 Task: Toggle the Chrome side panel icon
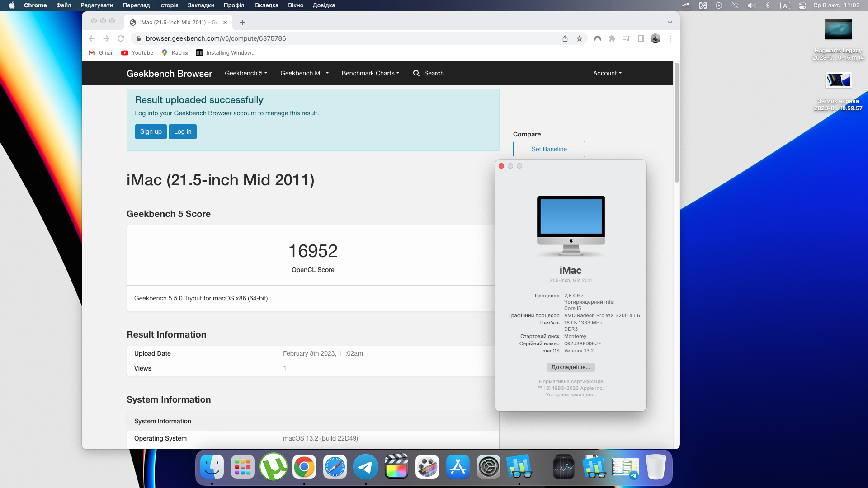[641, 38]
